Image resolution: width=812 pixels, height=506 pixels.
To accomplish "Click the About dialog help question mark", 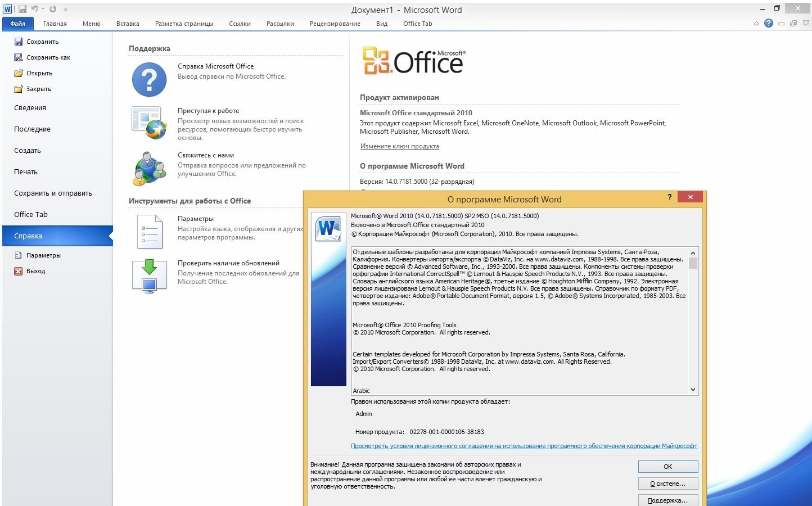I will [669, 197].
